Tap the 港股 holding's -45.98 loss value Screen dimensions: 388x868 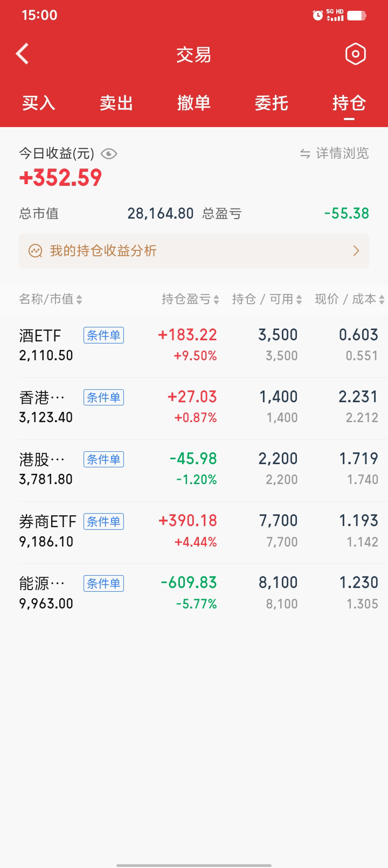pos(193,459)
